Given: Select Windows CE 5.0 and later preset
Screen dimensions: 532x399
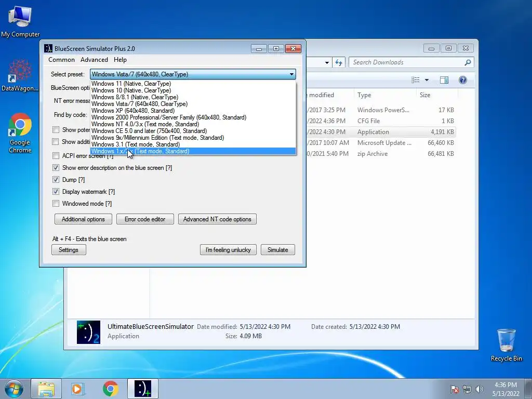Looking at the screenshot, I should pyautogui.click(x=193, y=131).
